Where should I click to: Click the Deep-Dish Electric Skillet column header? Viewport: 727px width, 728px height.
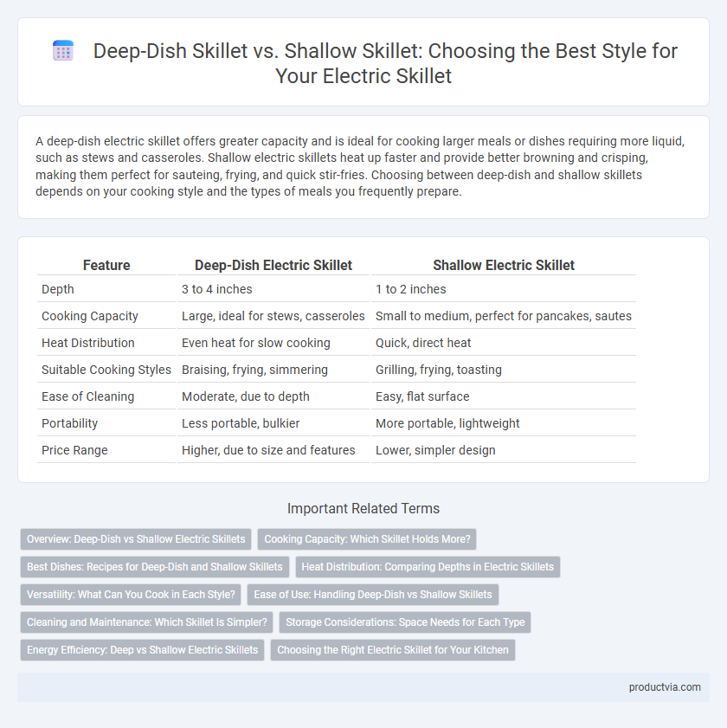tap(273, 265)
